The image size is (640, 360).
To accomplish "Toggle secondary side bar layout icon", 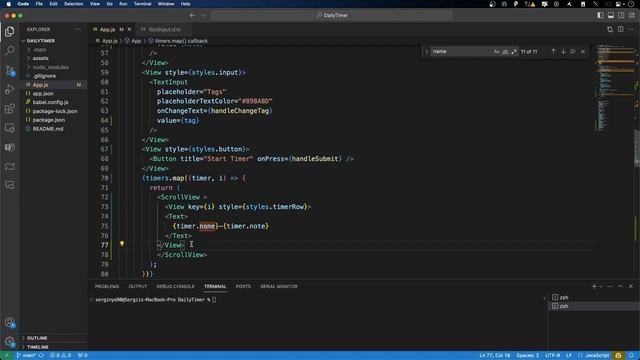I will click(x=621, y=15).
